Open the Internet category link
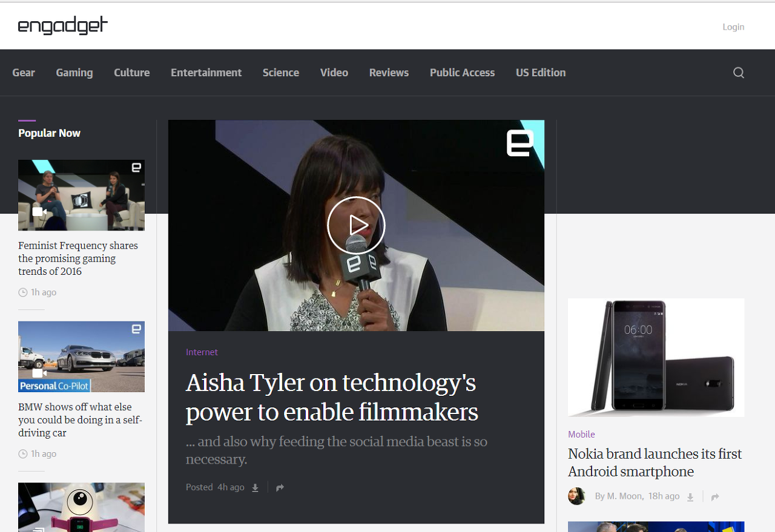 [x=202, y=352]
